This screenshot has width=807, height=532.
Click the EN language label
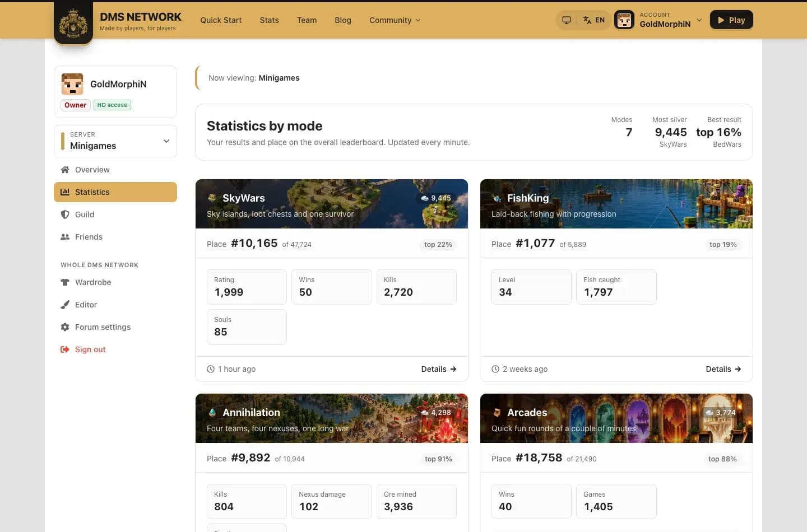pos(600,20)
